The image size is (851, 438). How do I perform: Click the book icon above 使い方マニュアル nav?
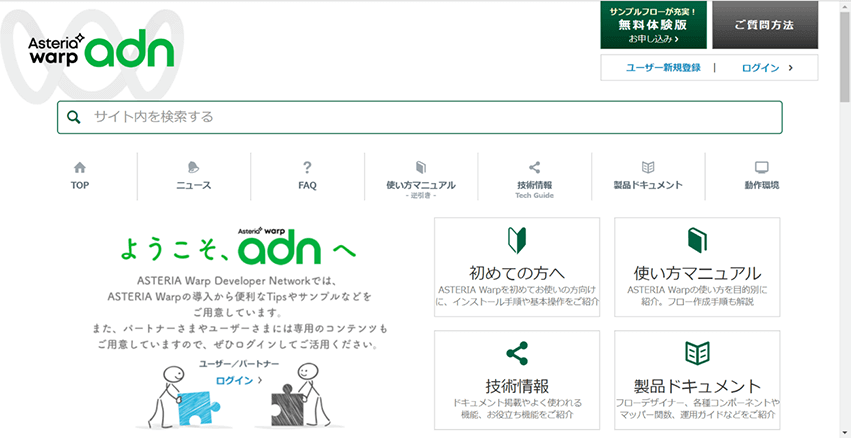[x=421, y=167]
